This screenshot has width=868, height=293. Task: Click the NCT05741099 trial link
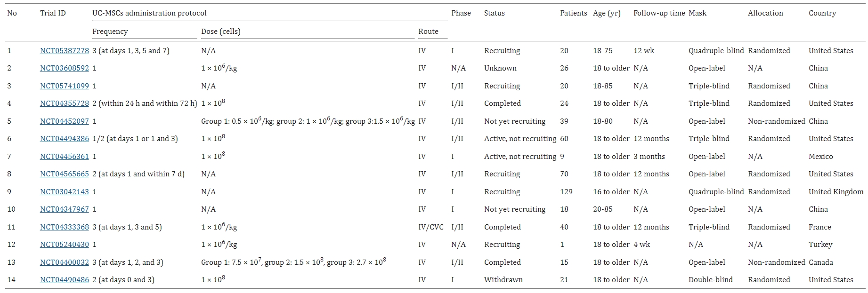(x=64, y=86)
